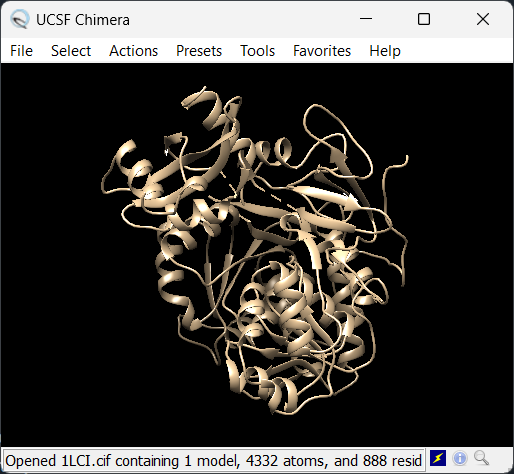Click the UCSF Chimera logo in the title bar
The width and height of the screenshot is (514, 474).
[19, 19]
